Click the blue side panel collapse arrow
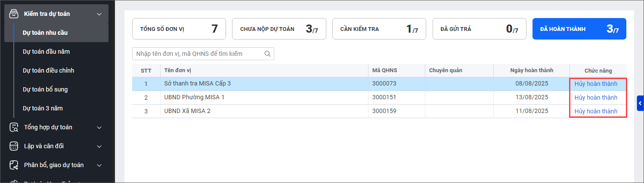 640,103
